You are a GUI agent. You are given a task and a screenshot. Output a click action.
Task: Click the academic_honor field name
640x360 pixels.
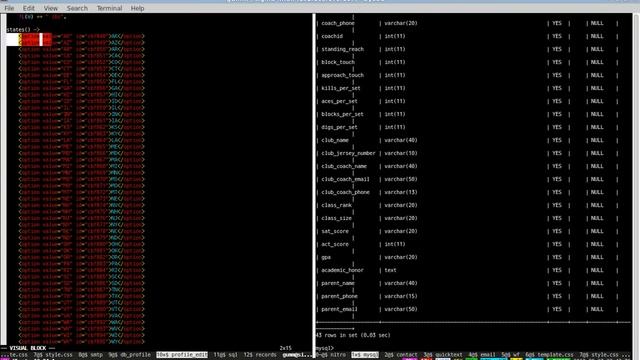point(342,270)
